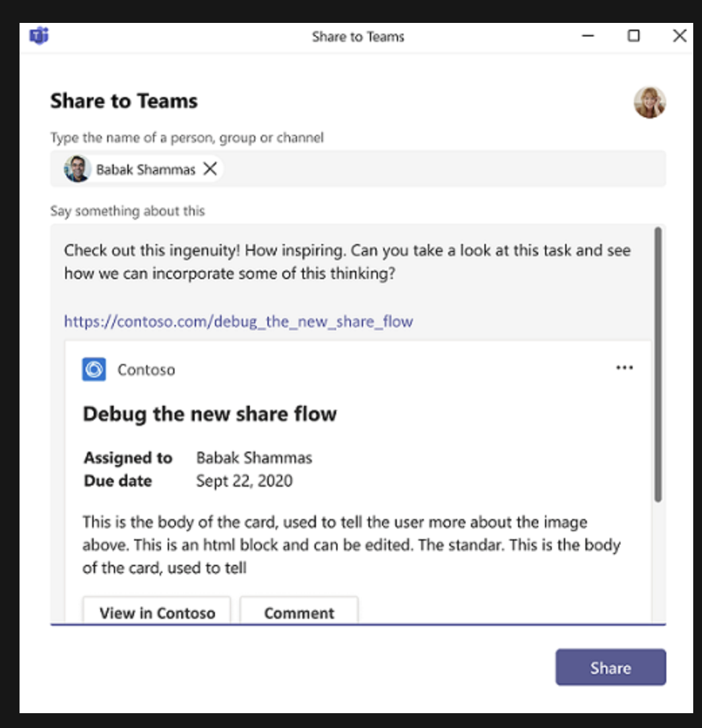The image size is (702, 728).
Task: Minimize the Share to Teams window
Action: (x=588, y=36)
